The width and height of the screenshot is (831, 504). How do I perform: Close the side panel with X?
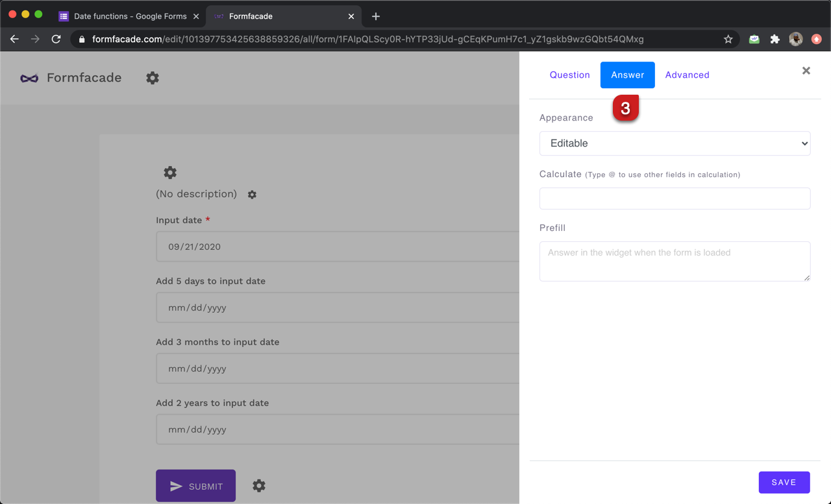click(x=806, y=71)
